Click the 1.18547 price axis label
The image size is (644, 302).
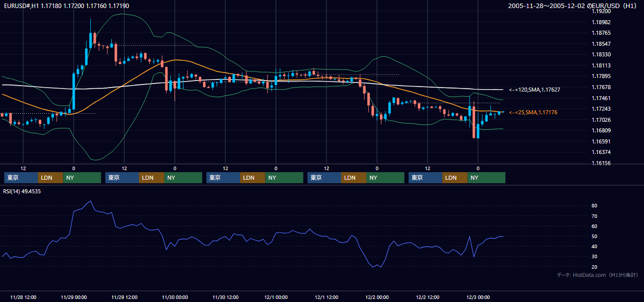click(x=601, y=44)
